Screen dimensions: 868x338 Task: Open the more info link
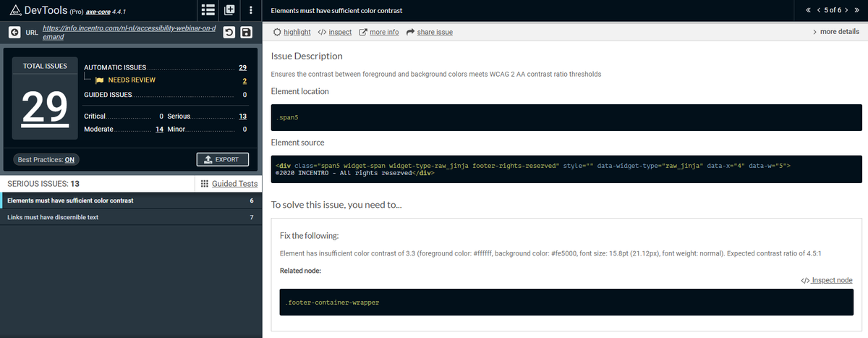pyautogui.click(x=378, y=32)
